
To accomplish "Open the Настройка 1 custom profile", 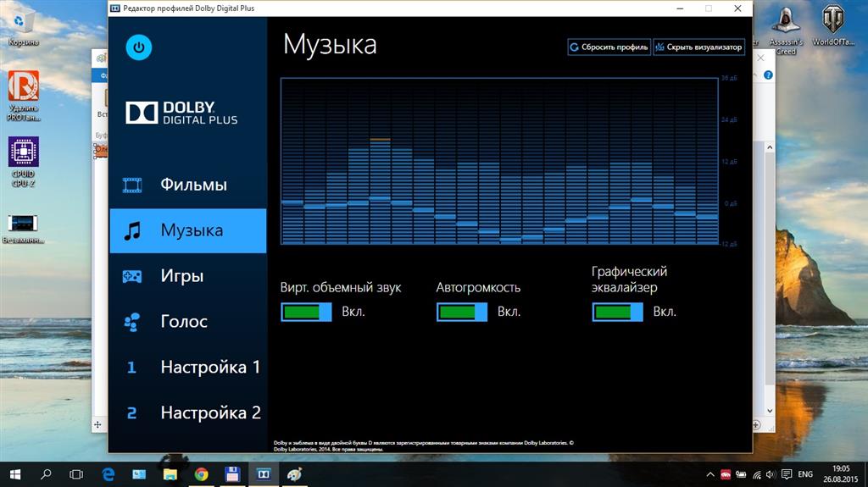I will coord(187,367).
